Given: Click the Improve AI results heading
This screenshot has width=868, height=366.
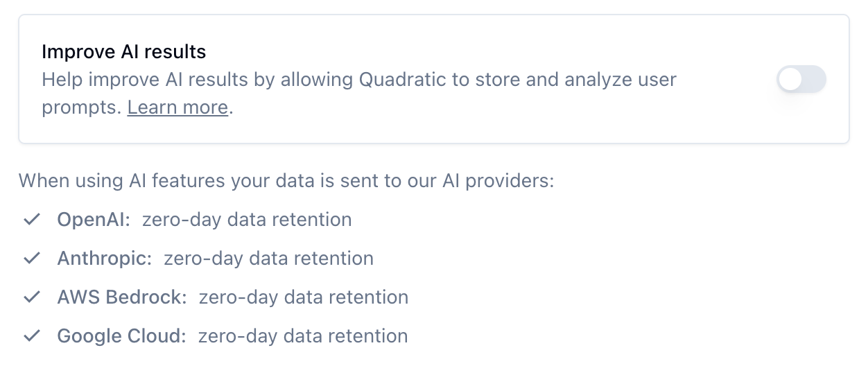Looking at the screenshot, I should 124,52.
